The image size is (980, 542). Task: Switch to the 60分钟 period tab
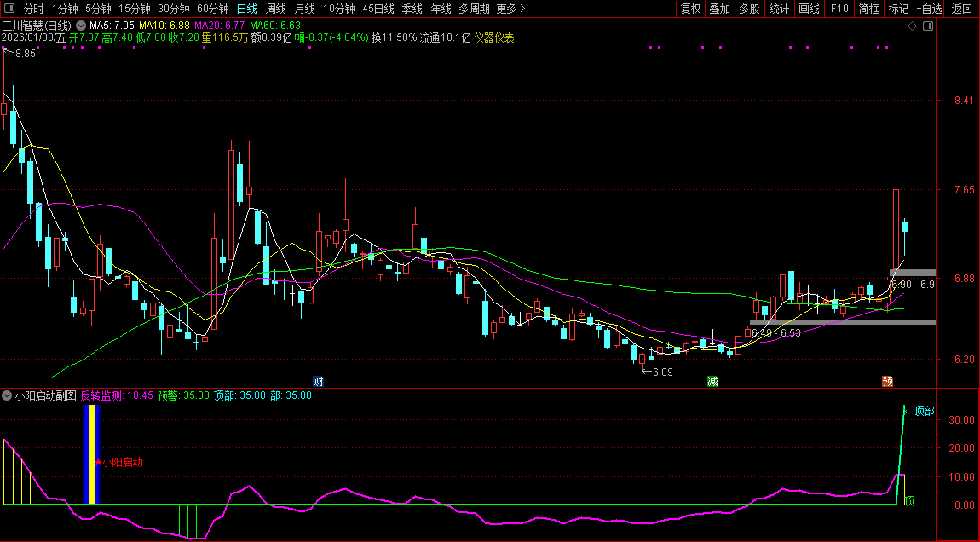click(x=212, y=9)
